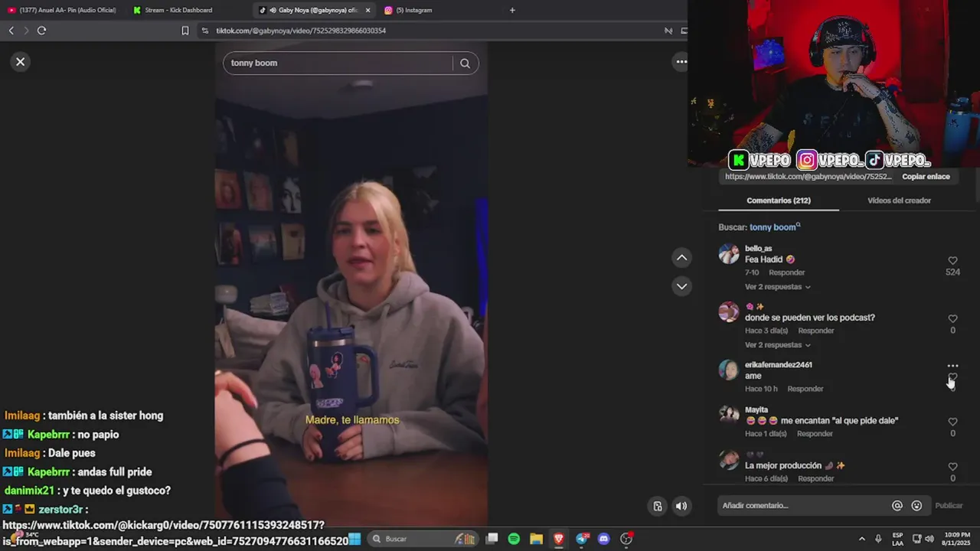Image resolution: width=980 pixels, height=551 pixels.
Task: Expand 'Ver 2 respuestas' under bello_as comment
Action: point(777,287)
